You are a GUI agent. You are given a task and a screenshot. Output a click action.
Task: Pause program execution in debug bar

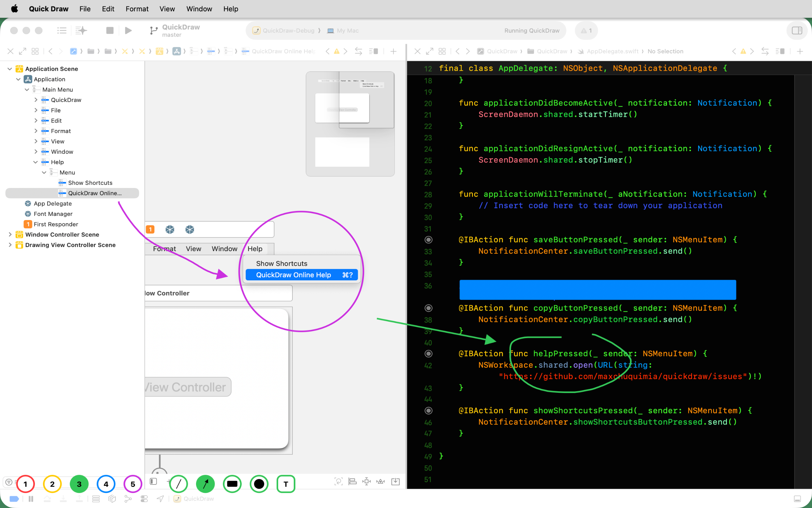click(31, 499)
